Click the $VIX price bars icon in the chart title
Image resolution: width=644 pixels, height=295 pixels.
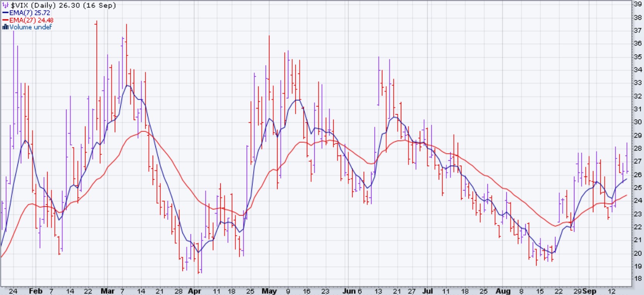5,5
